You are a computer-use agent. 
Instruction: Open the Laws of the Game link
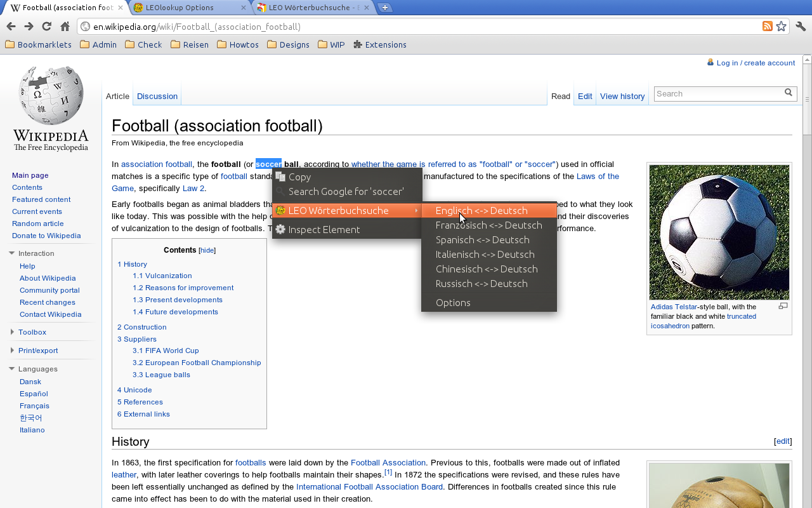[597, 177]
